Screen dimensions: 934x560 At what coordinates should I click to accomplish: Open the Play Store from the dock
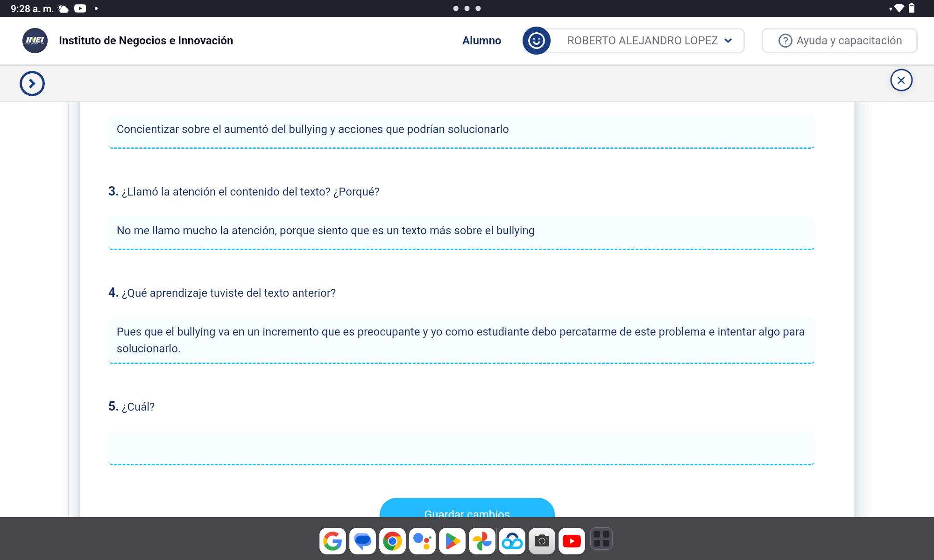pyautogui.click(x=452, y=541)
